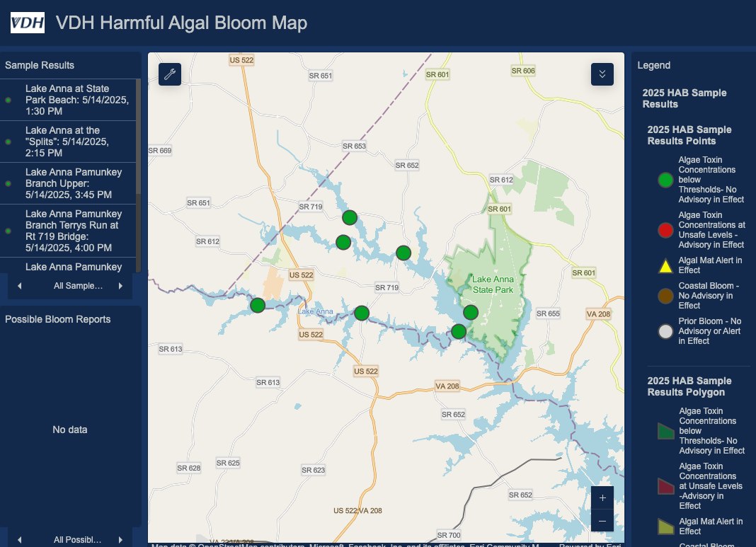Viewport: 756px width, 547px height.
Task: Click the green marker inside Lake Anna State Park
Action: 471,312
